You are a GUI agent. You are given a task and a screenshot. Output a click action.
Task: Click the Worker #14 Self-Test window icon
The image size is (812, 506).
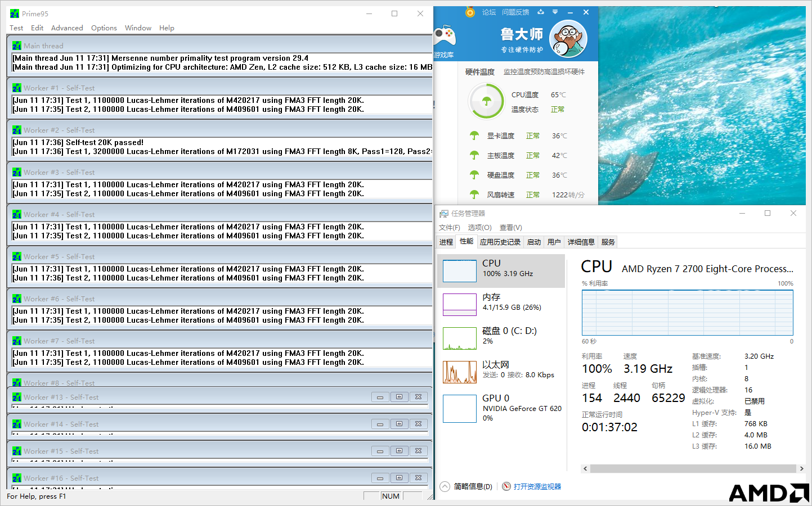point(17,424)
